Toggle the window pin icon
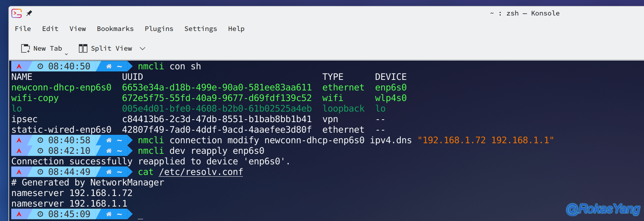This screenshot has width=644, height=221. (29, 13)
